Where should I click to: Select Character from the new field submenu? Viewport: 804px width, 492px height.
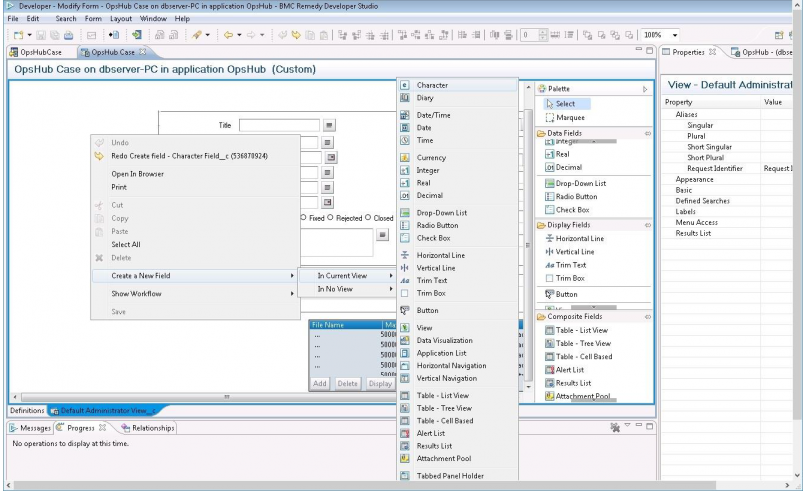pyautogui.click(x=432, y=86)
